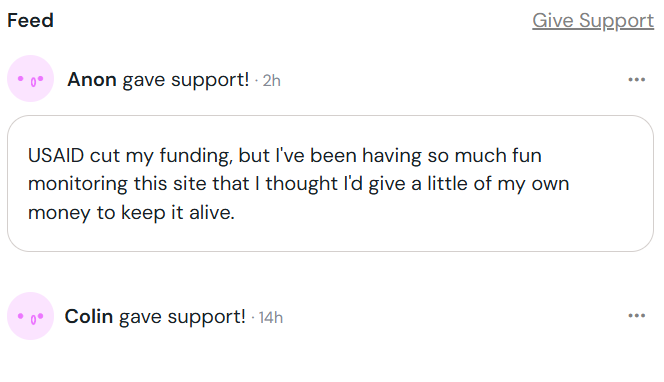Click the 'monitoring this site' message line
Image resolution: width=664 pixels, height=382 pixels.
(x=299, y=184)
